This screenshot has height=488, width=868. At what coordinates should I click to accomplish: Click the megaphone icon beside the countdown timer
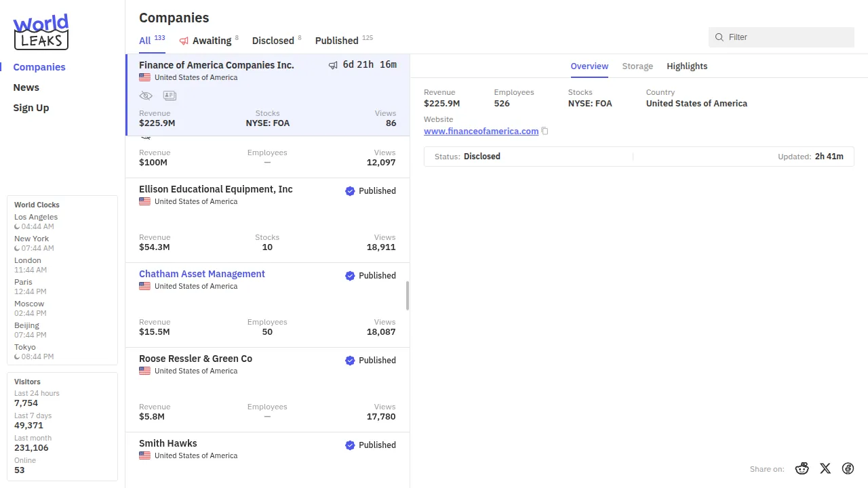click(x=333, y=65)
